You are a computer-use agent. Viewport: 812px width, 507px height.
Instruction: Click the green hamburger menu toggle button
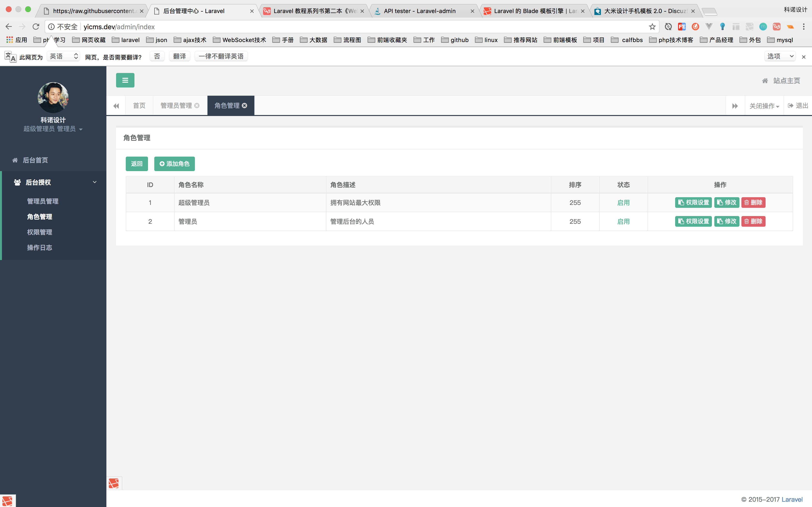click(x=125, y=80)
